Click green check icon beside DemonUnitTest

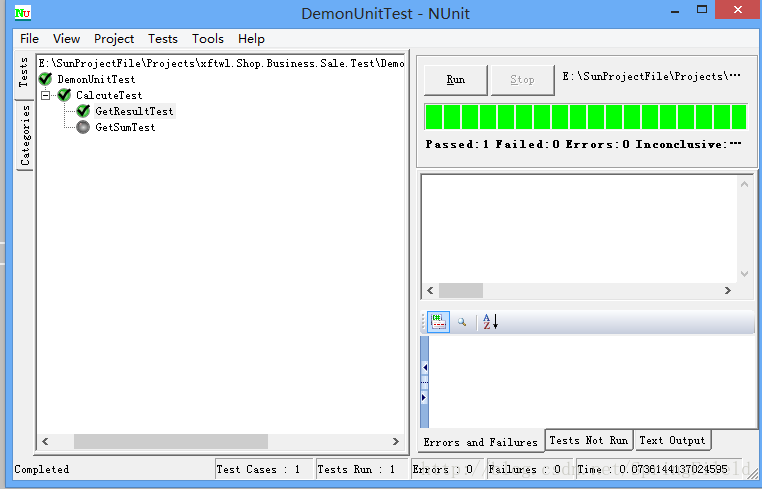click(x=45, y=79)
